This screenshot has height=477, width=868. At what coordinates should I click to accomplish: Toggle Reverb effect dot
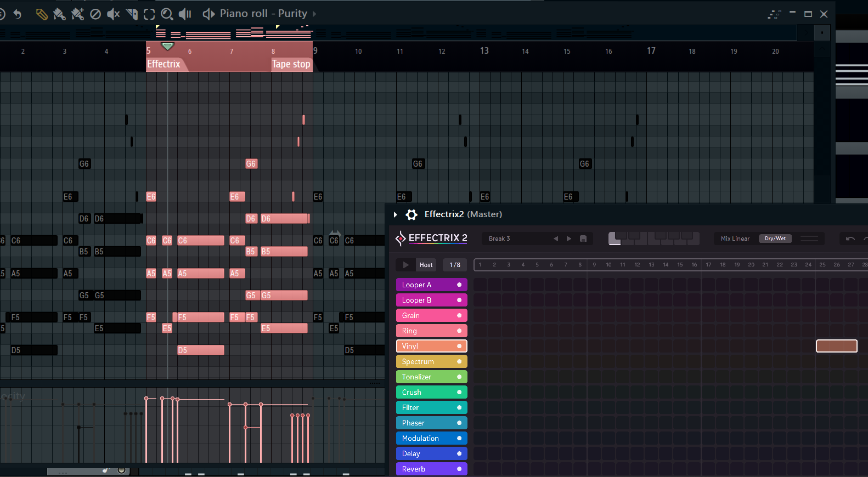click(x=459, y=469)
